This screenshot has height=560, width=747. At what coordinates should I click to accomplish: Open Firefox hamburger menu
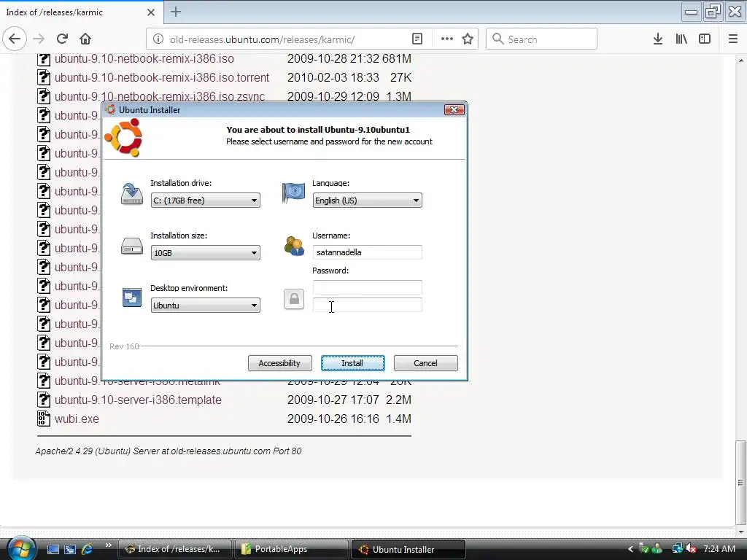733,39
